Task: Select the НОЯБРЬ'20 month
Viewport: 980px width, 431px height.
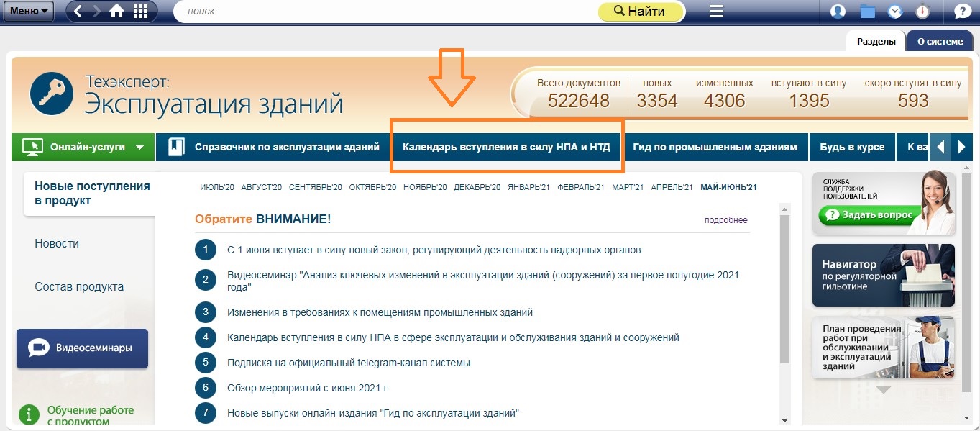Action: pos(426,188)
